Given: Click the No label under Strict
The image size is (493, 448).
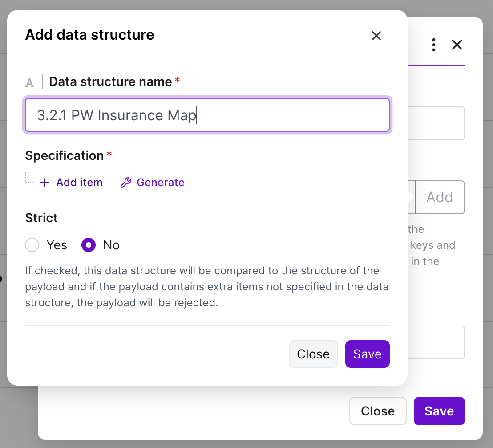Looking at the screenshot, I should [x=111, y=245].
